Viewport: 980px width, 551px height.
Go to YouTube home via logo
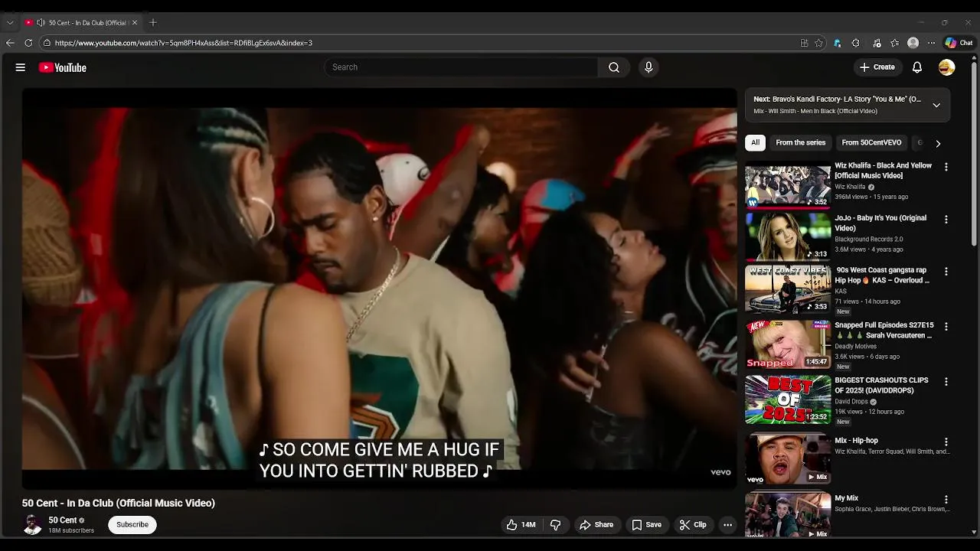63,67
